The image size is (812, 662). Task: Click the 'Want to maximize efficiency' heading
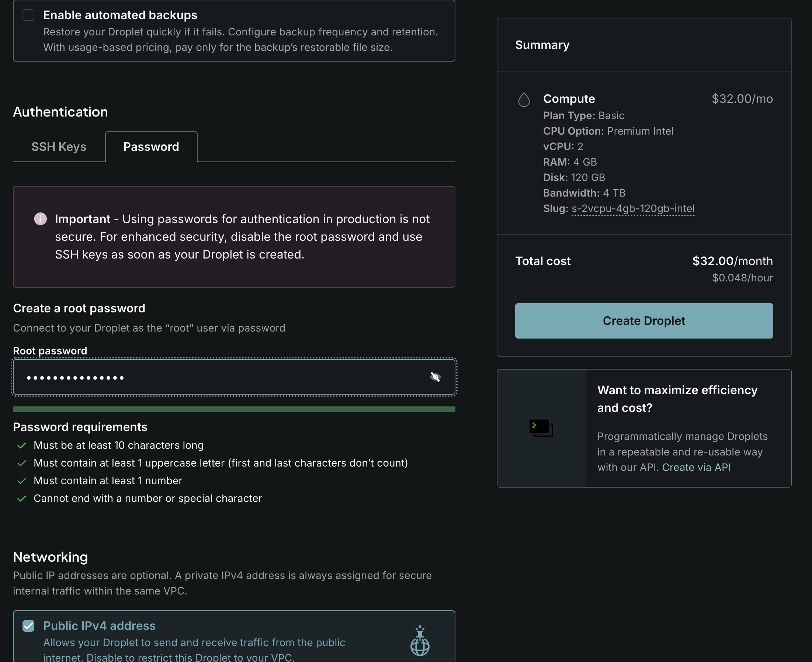coord(677,399)
